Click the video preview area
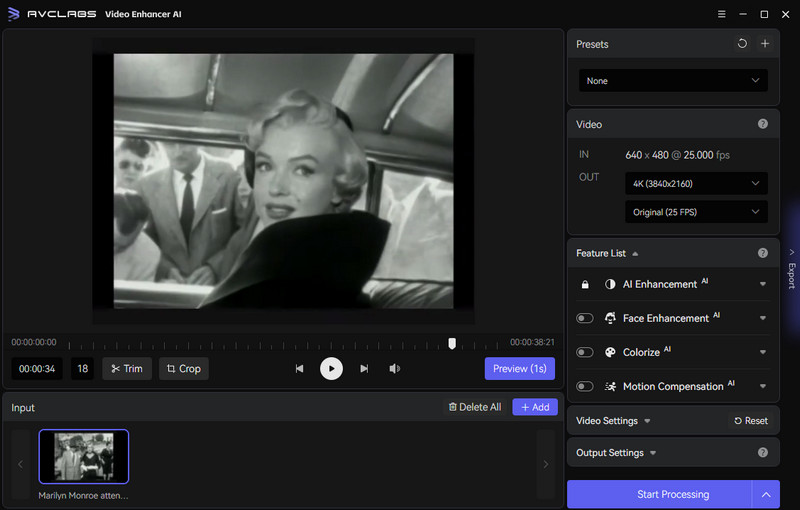Viewport: 800px width, 510px height. pos(283,181)
